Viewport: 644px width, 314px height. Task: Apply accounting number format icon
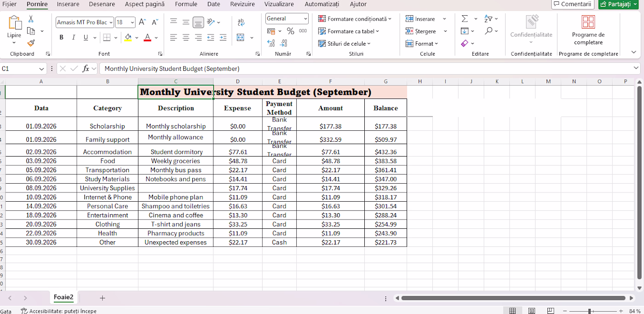click(271, 31)
